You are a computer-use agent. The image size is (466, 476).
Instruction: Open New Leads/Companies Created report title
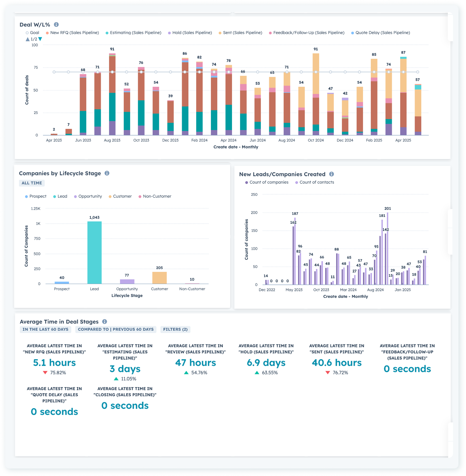[282, 174]
